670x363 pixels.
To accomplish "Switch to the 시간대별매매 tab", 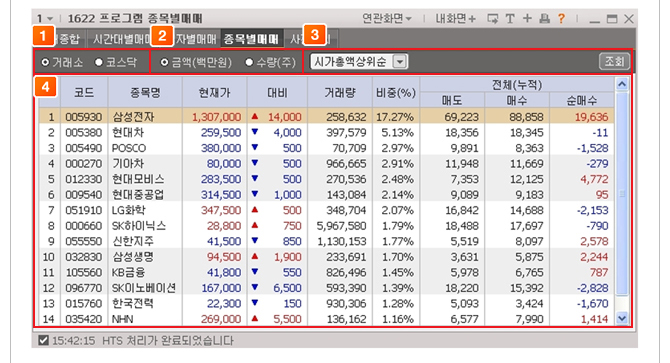I will tap(121, 39).
